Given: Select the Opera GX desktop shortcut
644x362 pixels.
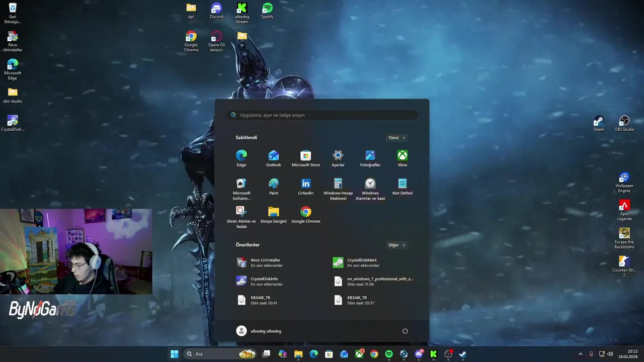Looking at the screenshot, I should click(216, 41).
